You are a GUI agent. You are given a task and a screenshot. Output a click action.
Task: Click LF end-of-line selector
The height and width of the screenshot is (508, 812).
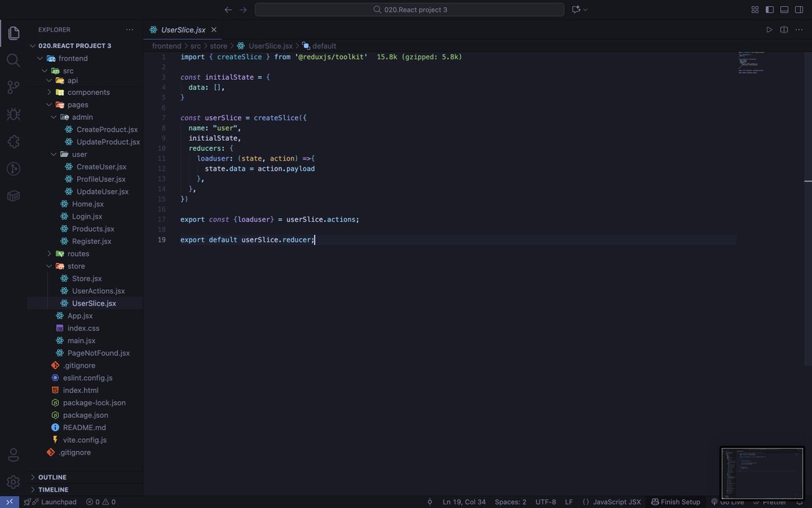click(x=569, y=502)
